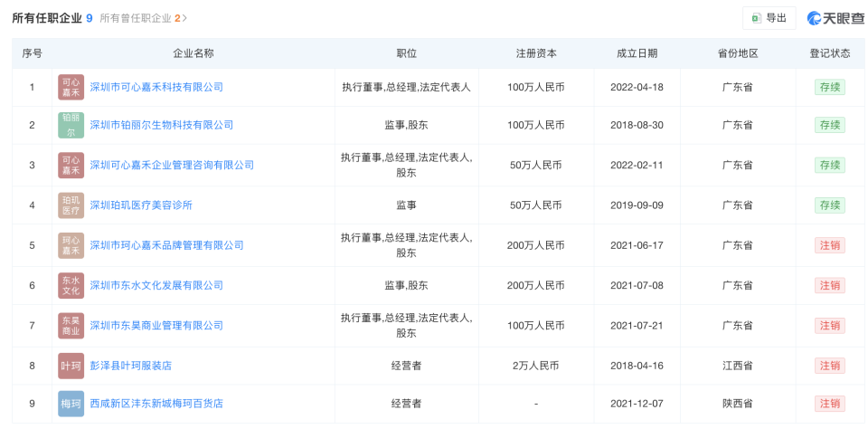Open 深圳市东昊商业管理有限公司 link
Viewport: 868px width, 429px height.
[x=156, y=325]
